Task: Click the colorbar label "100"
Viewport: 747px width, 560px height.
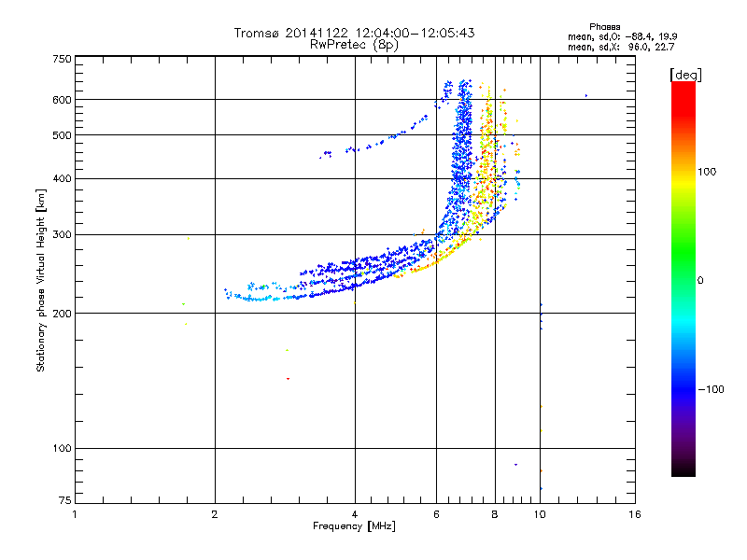Action: tap(707, 172)
